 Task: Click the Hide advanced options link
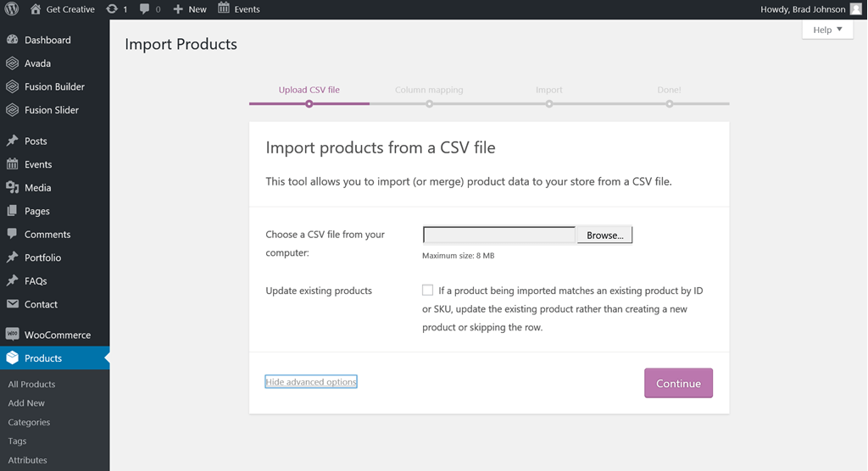click(310, 382)
